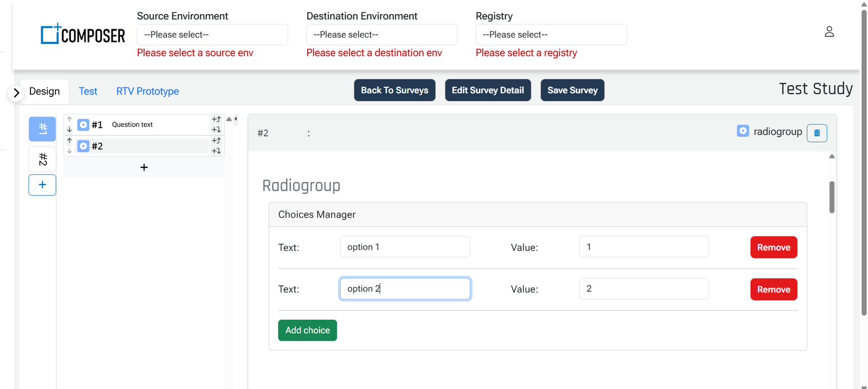
Task: Click Save Survey button
Action: click(572, 90)
